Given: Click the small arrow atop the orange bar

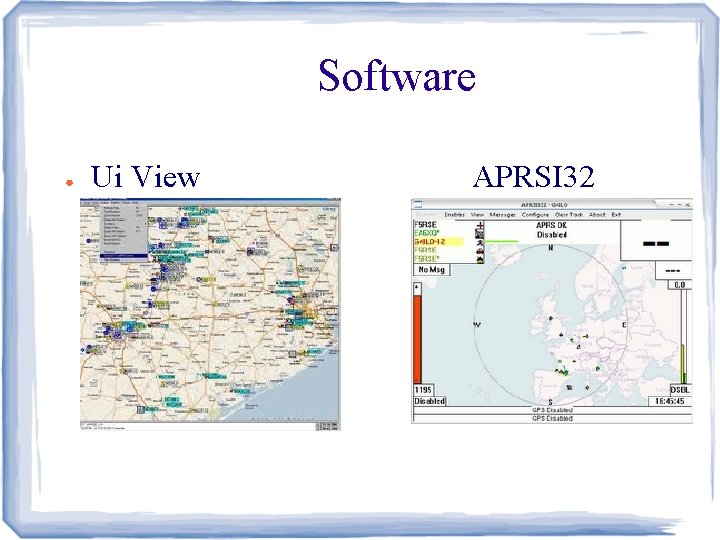Looking at the screenshot, I should (x=417, y=288).
